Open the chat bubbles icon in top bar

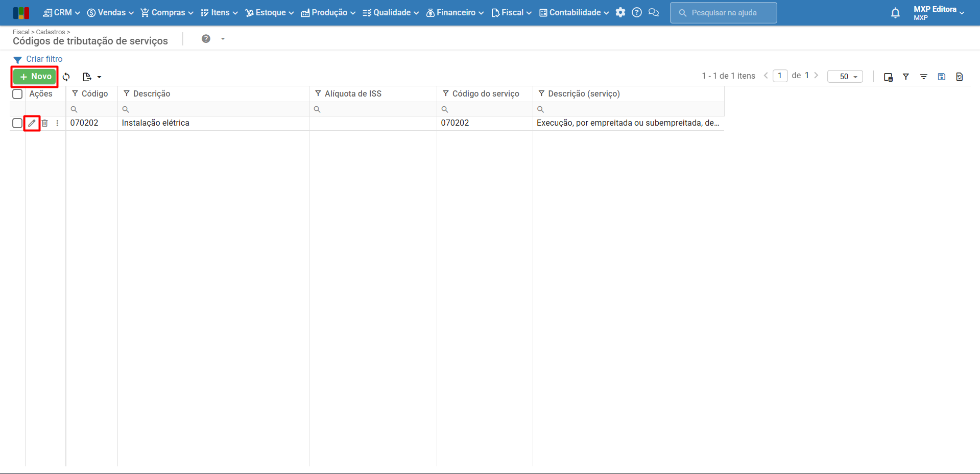tap(653, 13)
